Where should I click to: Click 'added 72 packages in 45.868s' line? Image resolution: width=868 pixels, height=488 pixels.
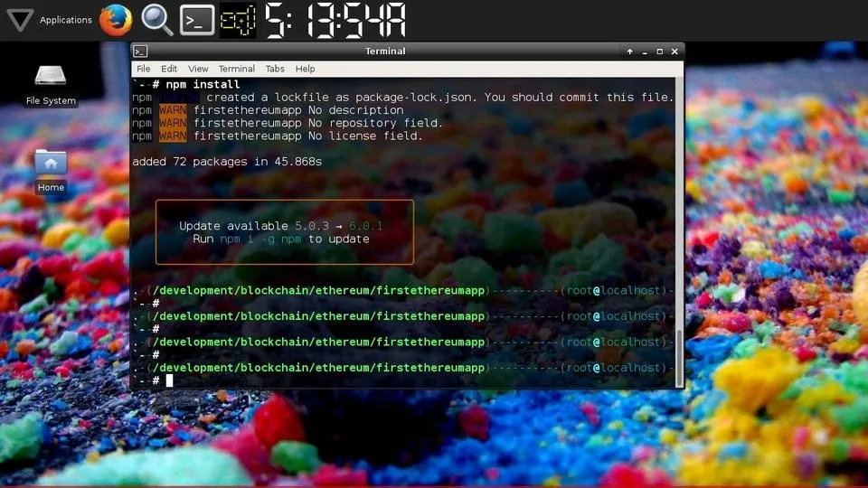pyautogui.click(x=227, y=162)
